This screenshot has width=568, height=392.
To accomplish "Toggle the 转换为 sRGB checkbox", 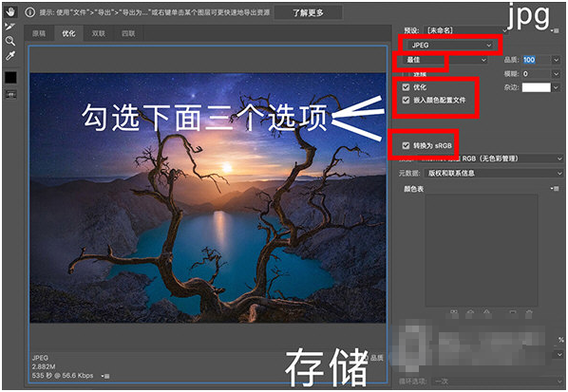I will 406,145.
